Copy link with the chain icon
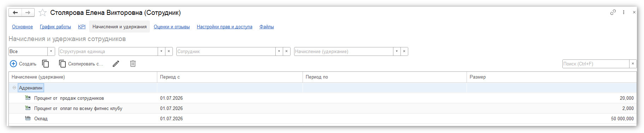This screenshot has height=133, width=644. click(613, 12)
